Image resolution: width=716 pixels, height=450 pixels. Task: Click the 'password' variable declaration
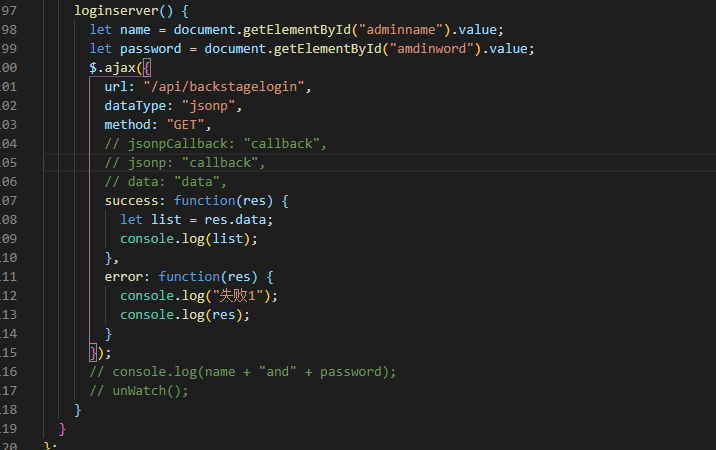150,49
